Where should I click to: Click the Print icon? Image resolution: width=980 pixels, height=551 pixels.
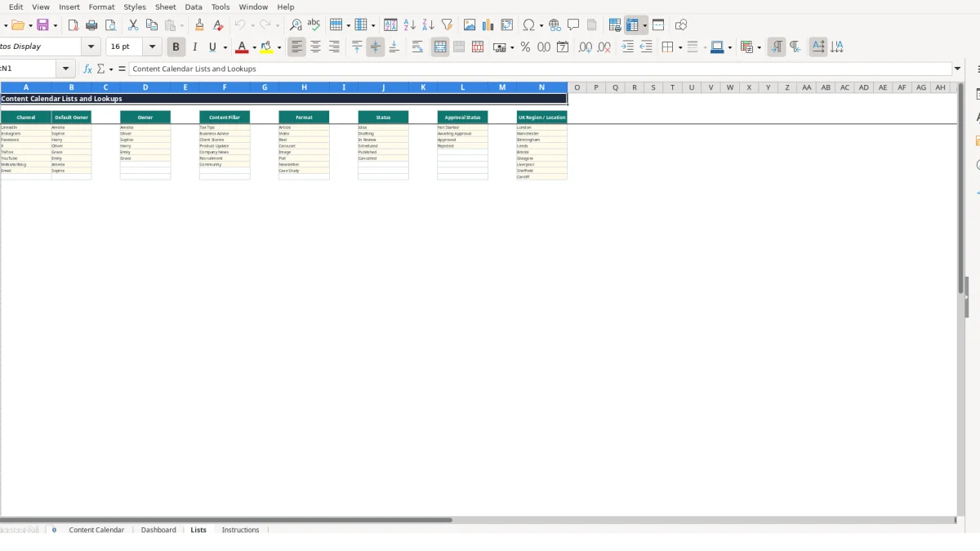tap(91, 25)
